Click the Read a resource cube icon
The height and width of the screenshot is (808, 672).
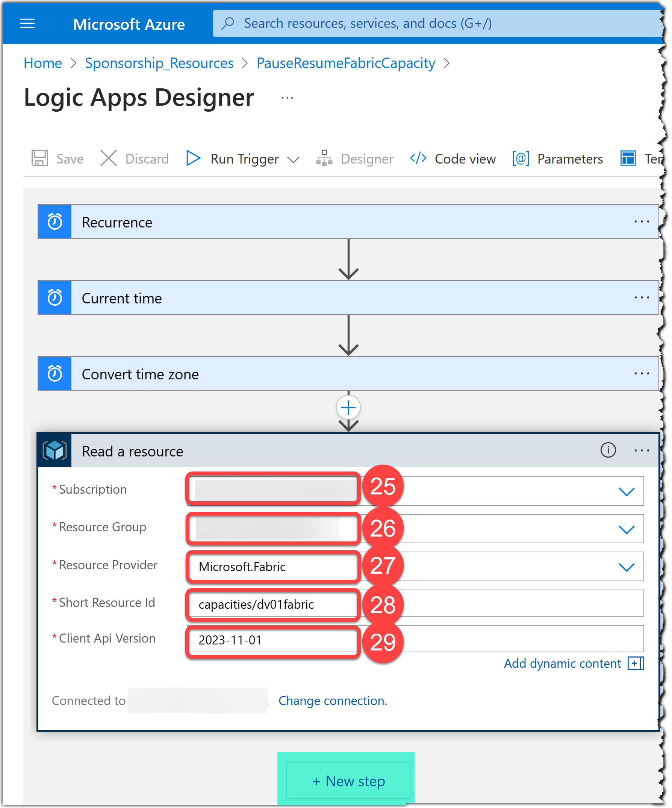[54, 450]
